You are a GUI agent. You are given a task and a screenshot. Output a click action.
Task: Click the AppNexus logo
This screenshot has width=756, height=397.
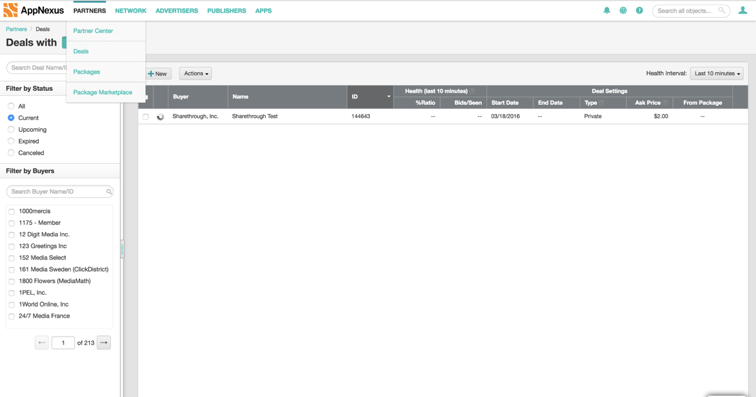tap(33, 10)
